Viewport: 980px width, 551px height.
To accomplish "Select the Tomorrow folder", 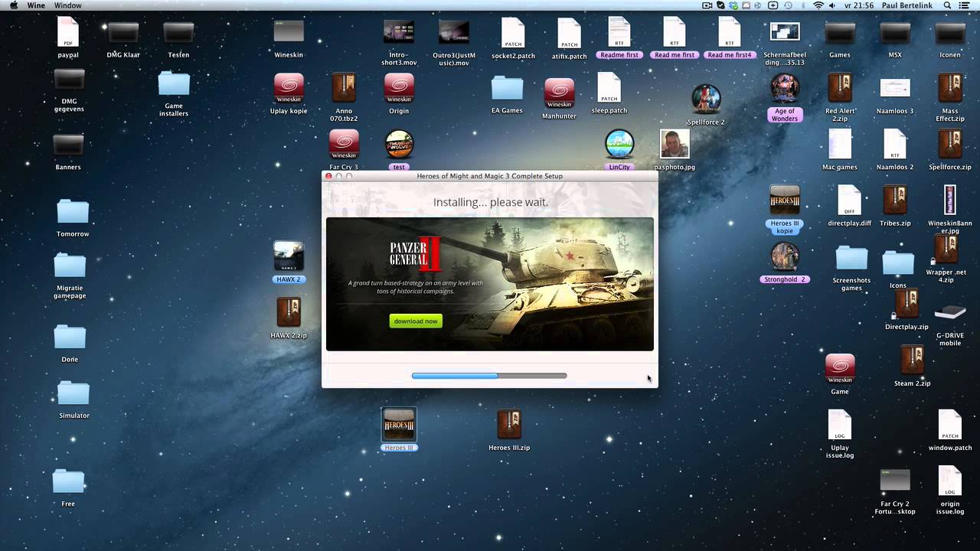I will 73,211.
